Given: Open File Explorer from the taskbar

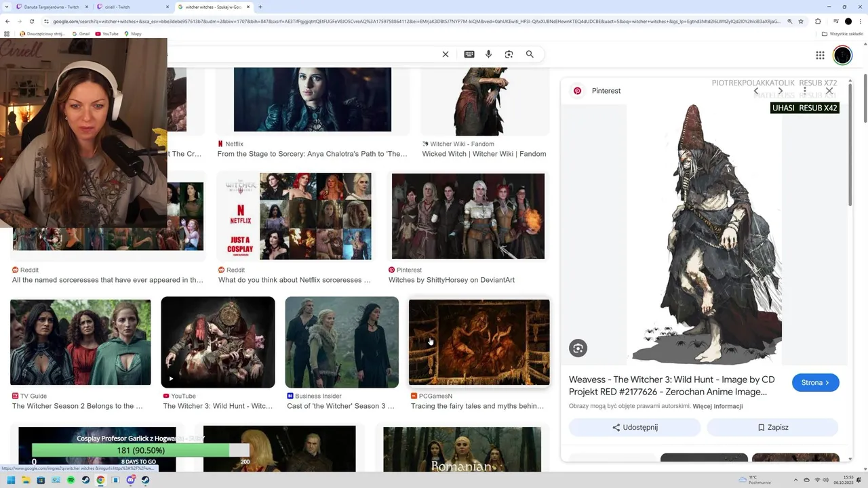Looking at the screenshot, I should tap(26, 481).
